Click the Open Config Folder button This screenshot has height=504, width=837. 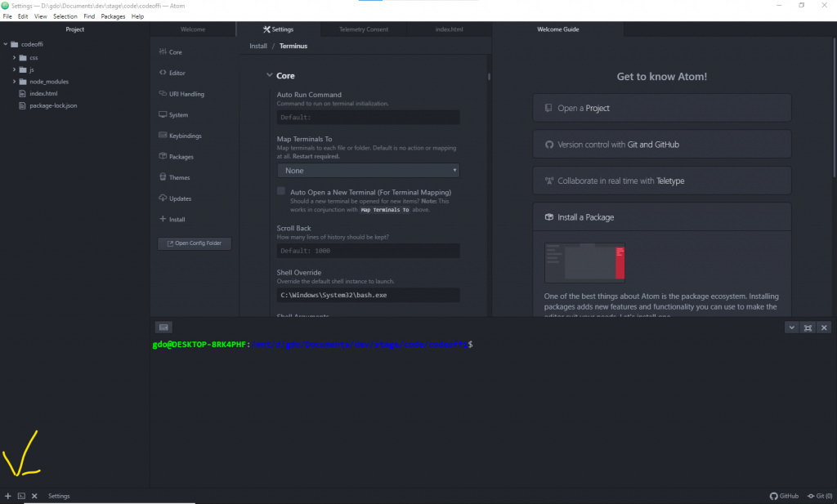click(195, 243)
